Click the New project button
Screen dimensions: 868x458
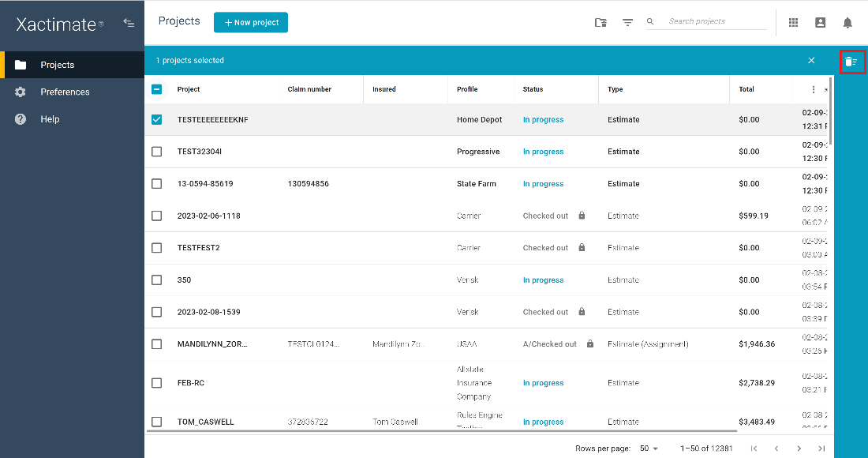click(251, 22)
